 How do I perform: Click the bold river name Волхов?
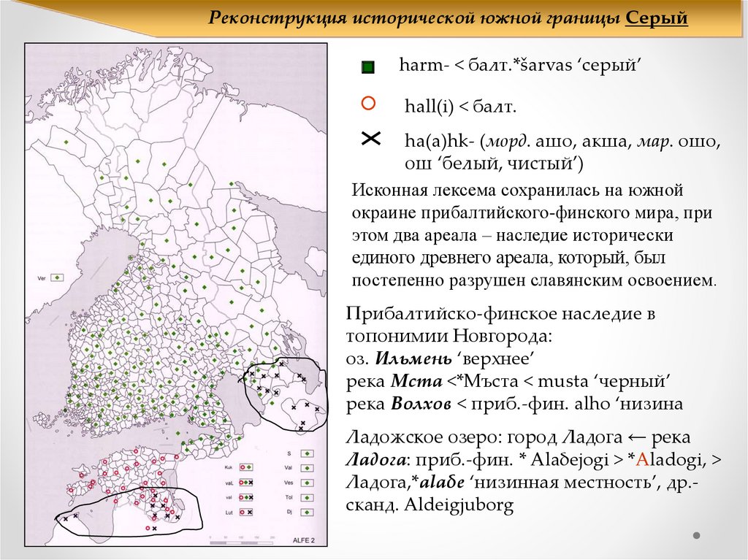pos(421,404)
